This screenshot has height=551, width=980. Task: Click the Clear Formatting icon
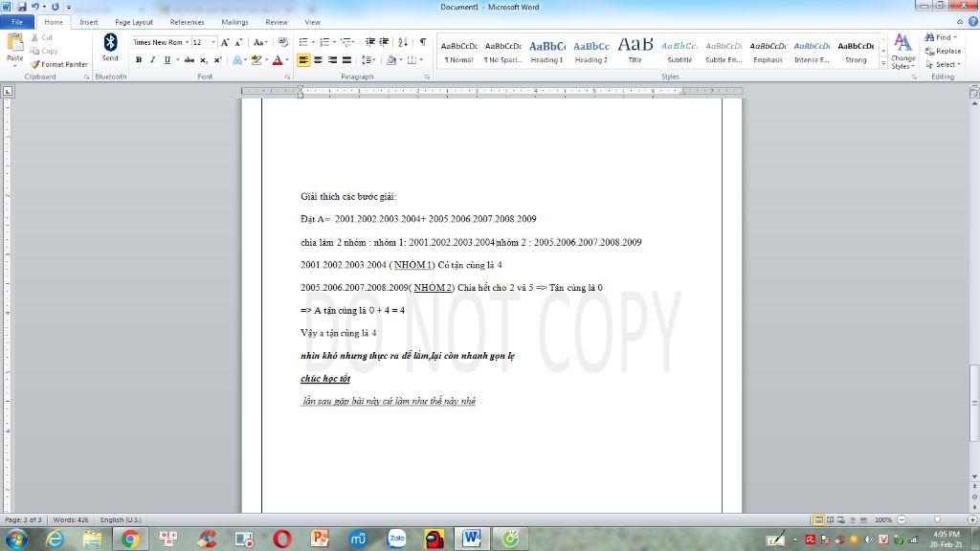(282, 42)
